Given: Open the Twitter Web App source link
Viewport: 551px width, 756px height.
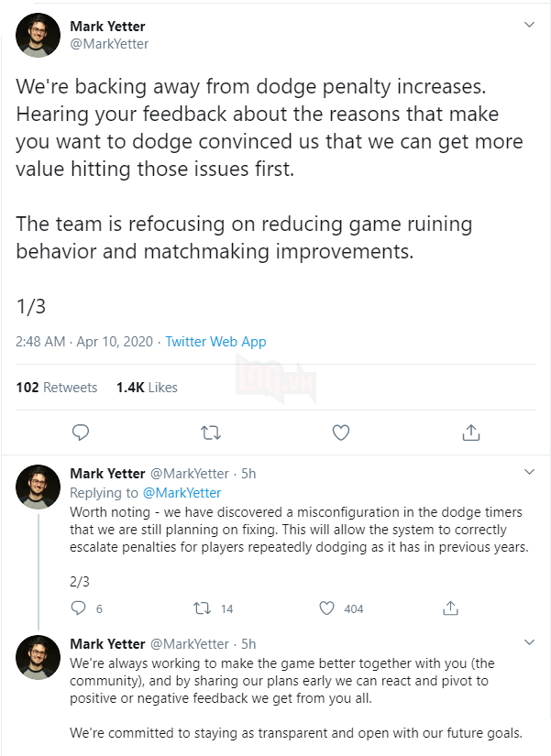Looking at the screenshot, I should [215, 341].
